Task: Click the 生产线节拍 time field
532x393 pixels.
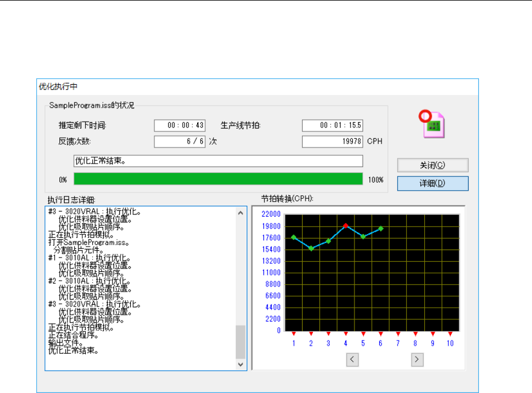Action: 333,126
